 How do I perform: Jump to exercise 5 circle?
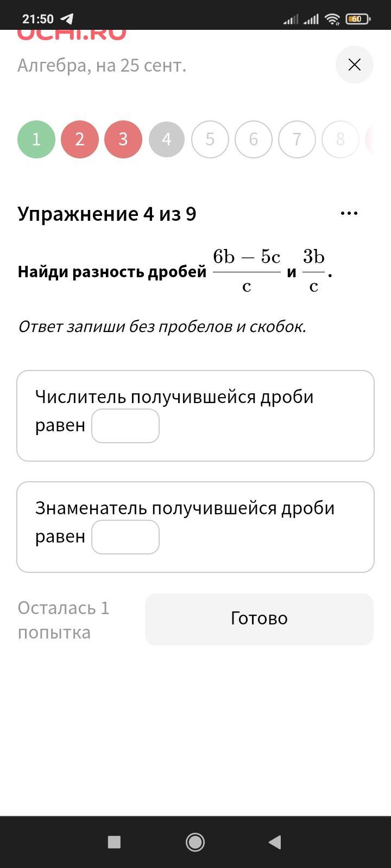point(210,139)
